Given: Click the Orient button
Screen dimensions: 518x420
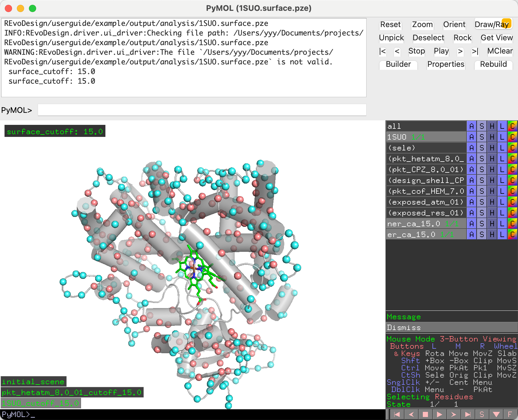Looking at the screenshot, I should pyautogui.click(x=454, y=25).
